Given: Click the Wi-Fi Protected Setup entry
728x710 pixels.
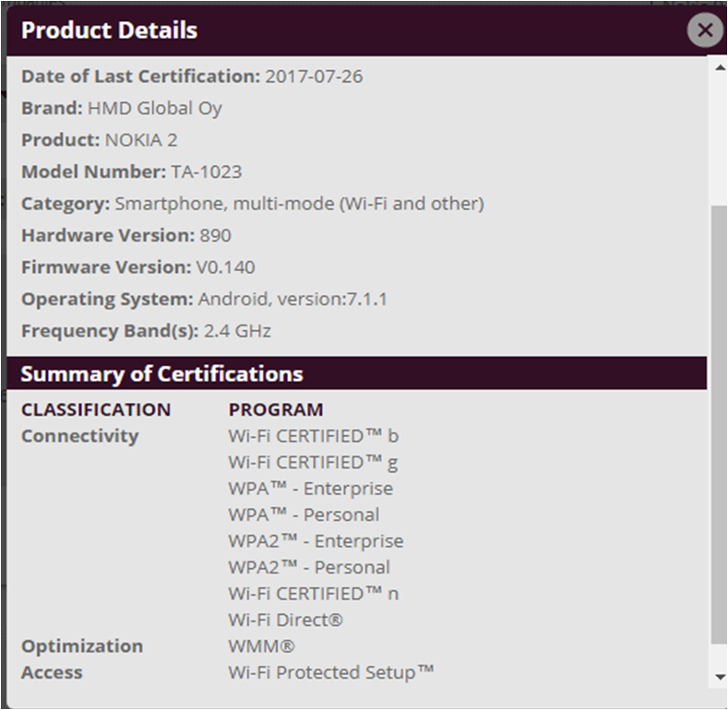Looking at the screenshot, I should point(331,672).
